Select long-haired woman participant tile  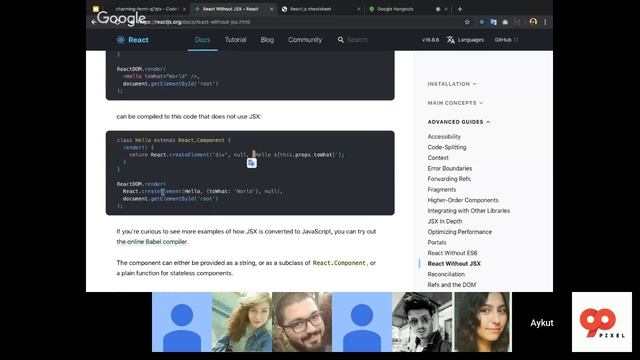click(x=242, y=322)
